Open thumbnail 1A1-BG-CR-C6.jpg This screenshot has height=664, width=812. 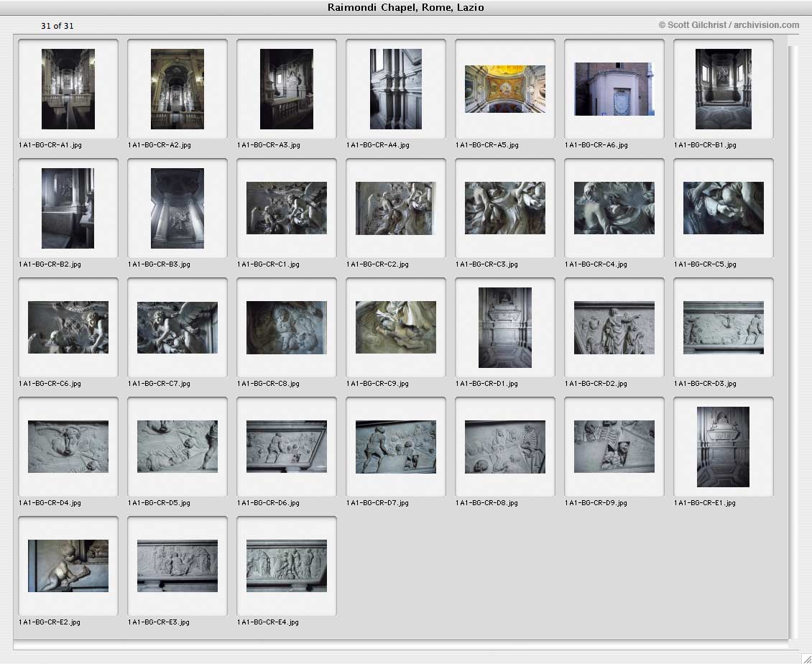(x=68, y=328)
